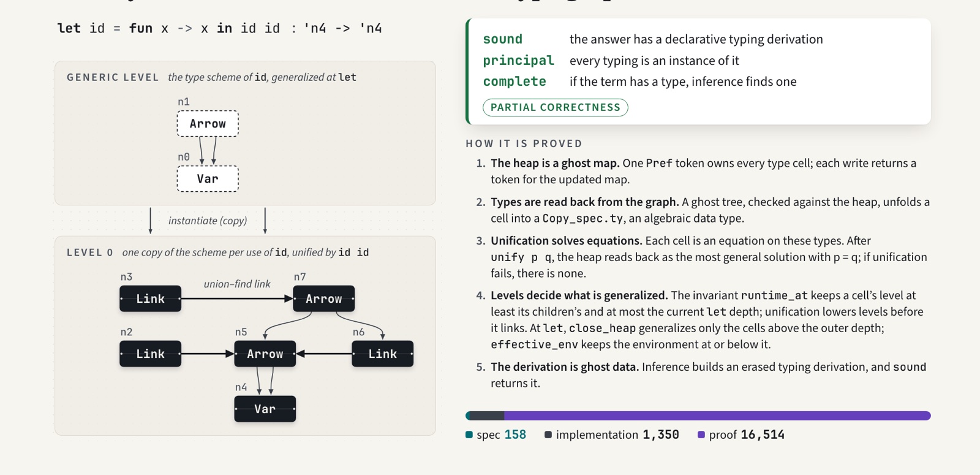The image size is (980, 475).
Task: Click the spec count 158
Action: click(515, 435)
